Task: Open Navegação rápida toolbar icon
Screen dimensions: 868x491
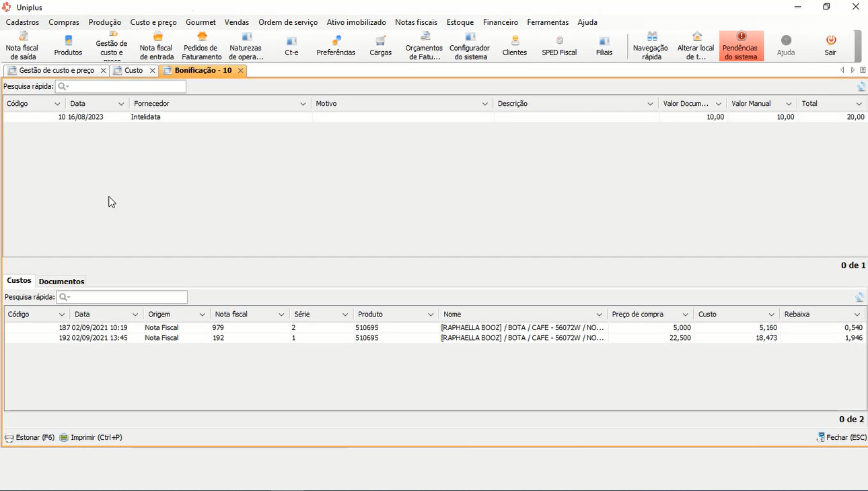Action: click(x=651, y=46)
